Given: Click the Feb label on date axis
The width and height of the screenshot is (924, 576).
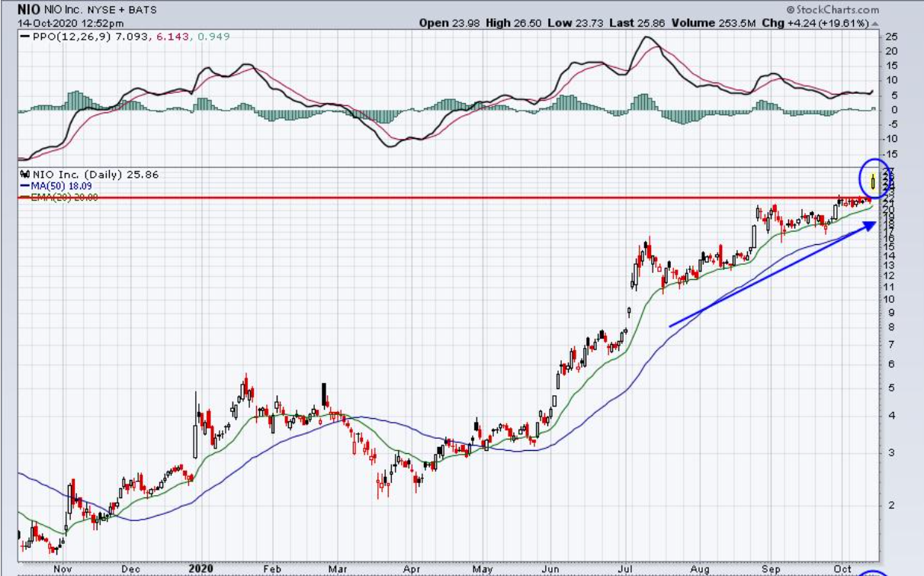Looking at the screenshot, I should [x=273, y=569].
